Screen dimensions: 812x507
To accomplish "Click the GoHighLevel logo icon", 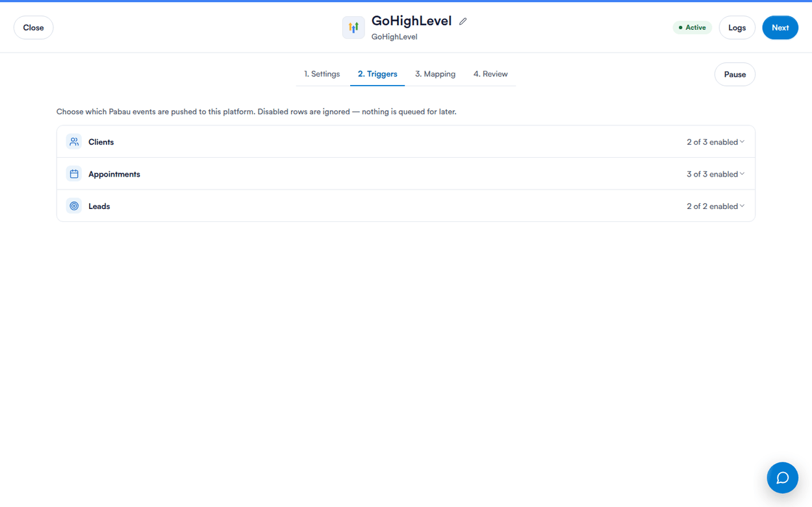I will 353,28.
